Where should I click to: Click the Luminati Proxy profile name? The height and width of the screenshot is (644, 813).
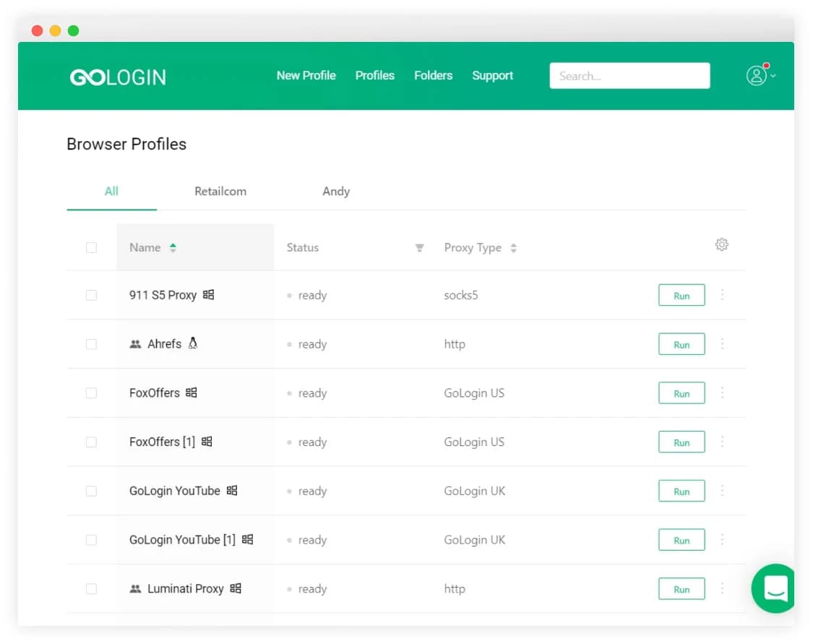click(x=186, y=588)
